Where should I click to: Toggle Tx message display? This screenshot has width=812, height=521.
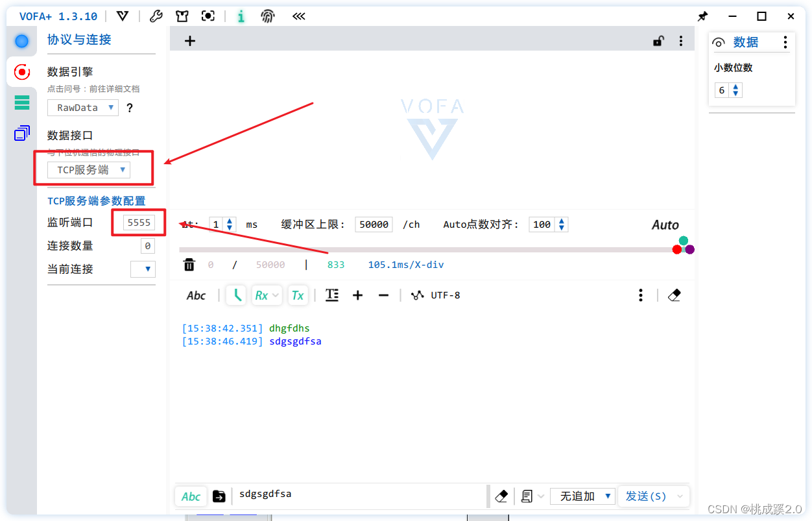[298, 295]
